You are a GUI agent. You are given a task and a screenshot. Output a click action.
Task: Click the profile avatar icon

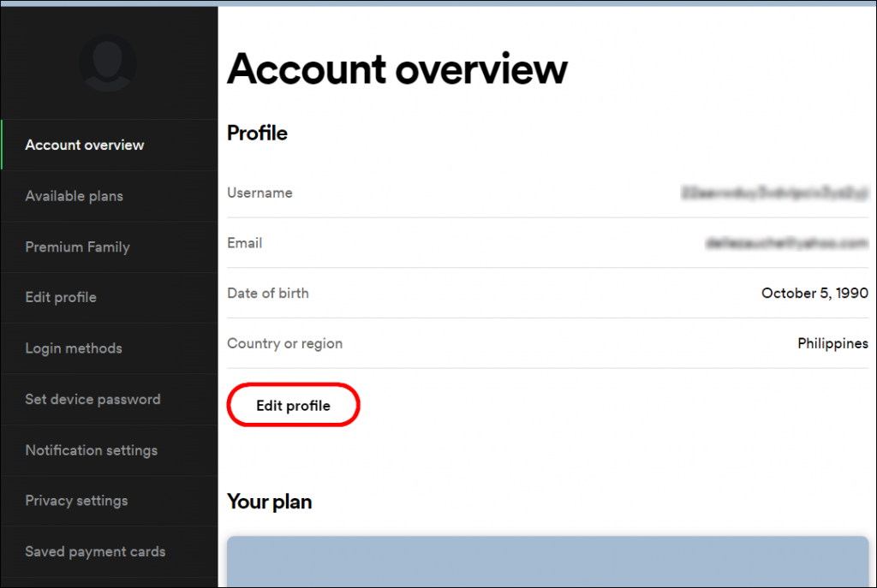tap(107, 64)
